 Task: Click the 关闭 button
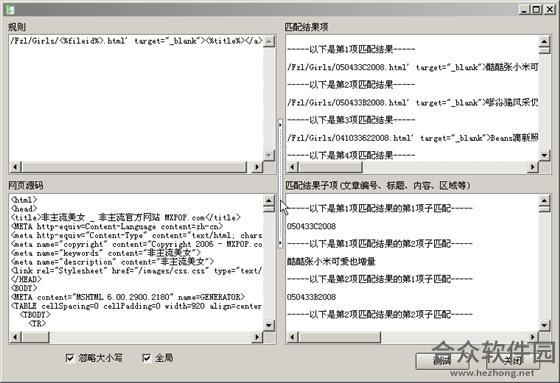pos(513,361)
